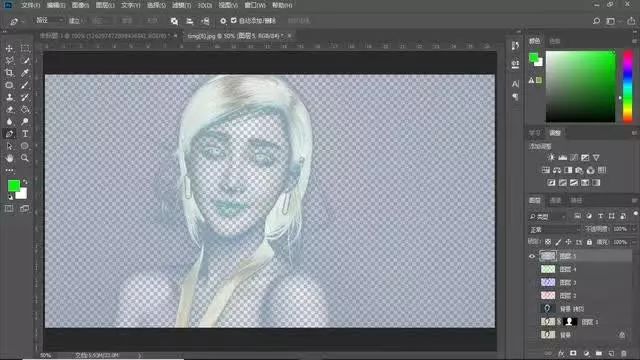Select the Brush tool
The height and width of the screenshot is (360, 640).
[x=24, y=85]
